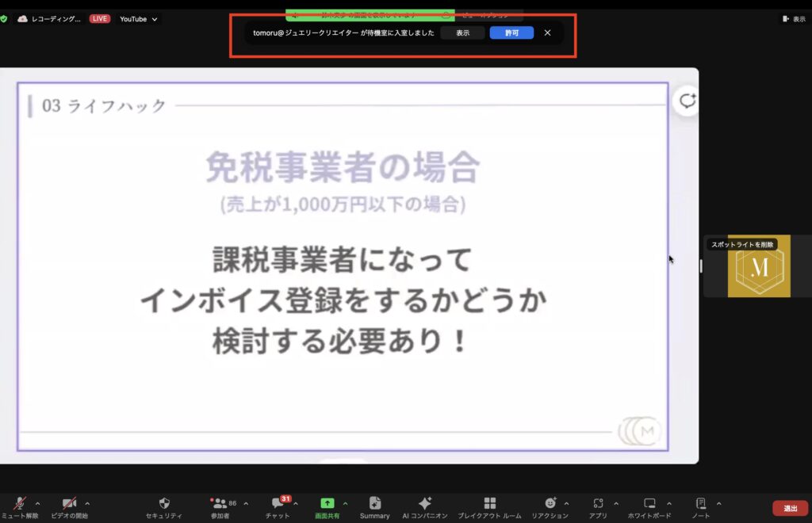Open チャット with 31 unread messages
Screen dimensions: 812x523
(x=278, y=504)
